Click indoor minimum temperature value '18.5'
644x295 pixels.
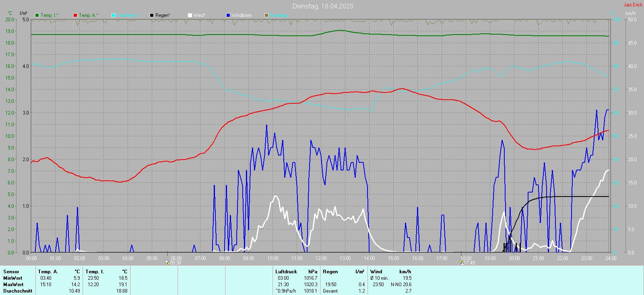tap(123, 278)
